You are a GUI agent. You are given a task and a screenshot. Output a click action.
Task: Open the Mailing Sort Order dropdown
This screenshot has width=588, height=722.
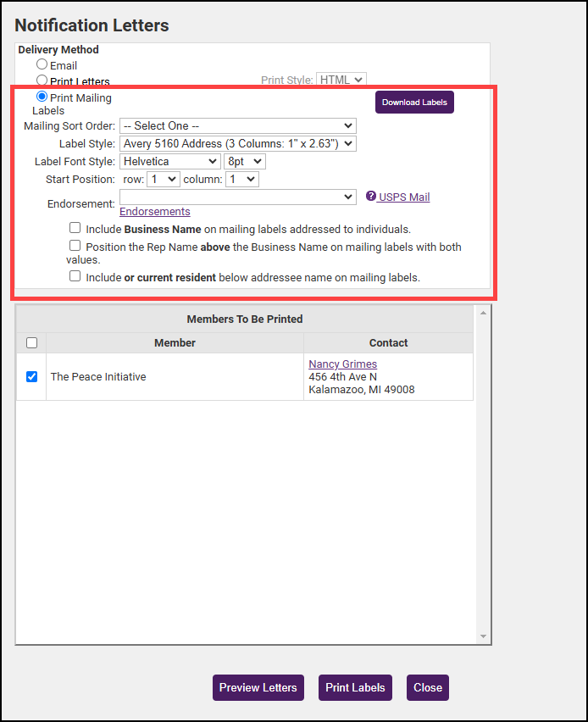[x=237, y=126]
